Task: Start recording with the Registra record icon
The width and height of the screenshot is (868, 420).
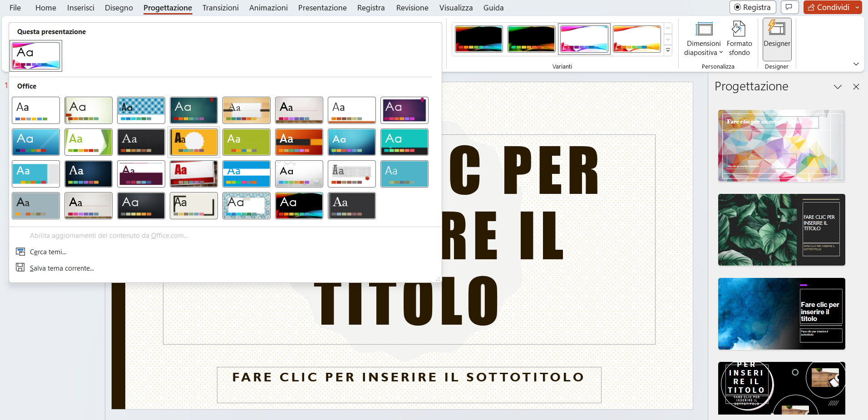Action: [738, 7]
